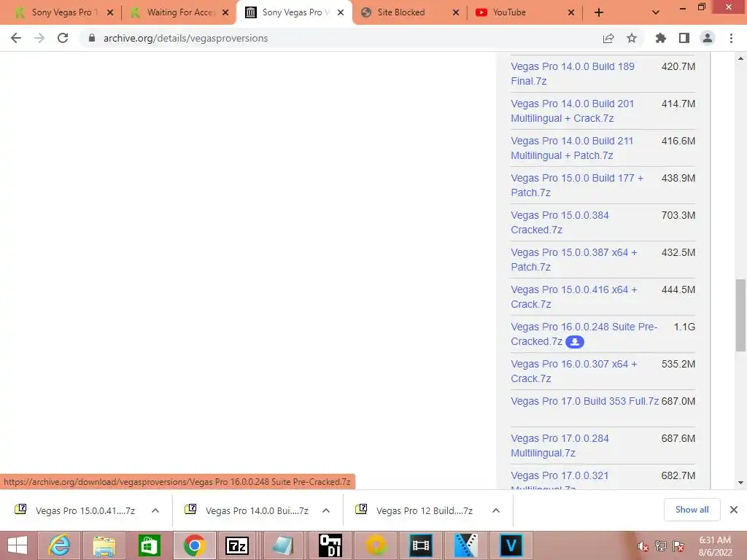
Task: Download Vegas Pro 14.0.0 Build 201 Multilingual + Crack
Action: [x=572, y=111]
